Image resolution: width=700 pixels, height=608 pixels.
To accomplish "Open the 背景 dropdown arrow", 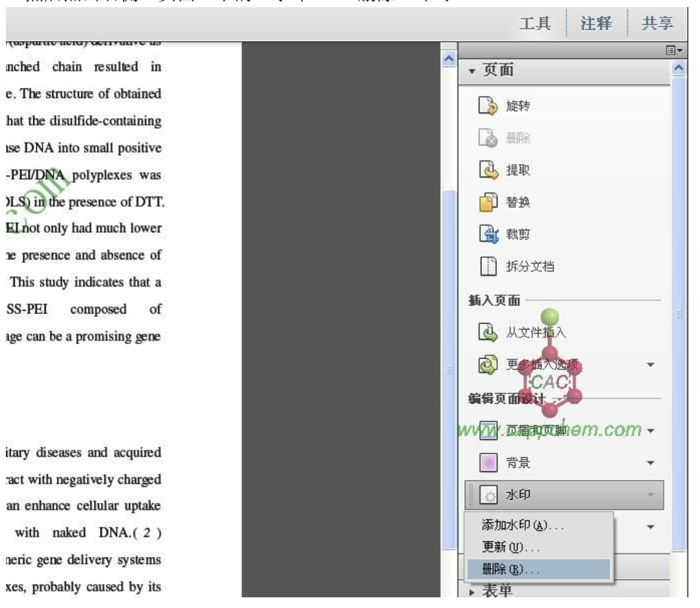I will click(x=651, y=463).
